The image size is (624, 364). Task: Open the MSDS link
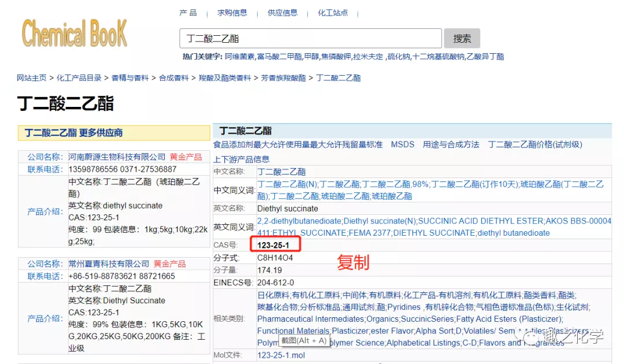(x=402, y=144)
